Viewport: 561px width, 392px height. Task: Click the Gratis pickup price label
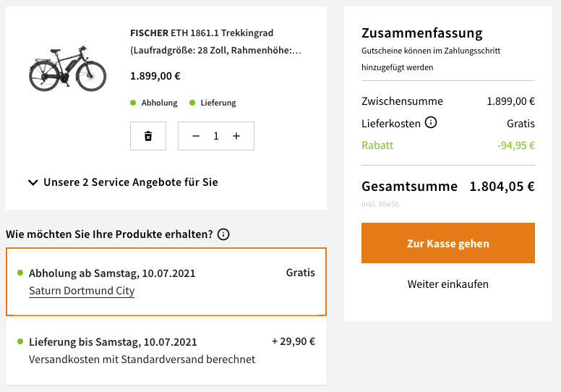[x=301, y=273]
